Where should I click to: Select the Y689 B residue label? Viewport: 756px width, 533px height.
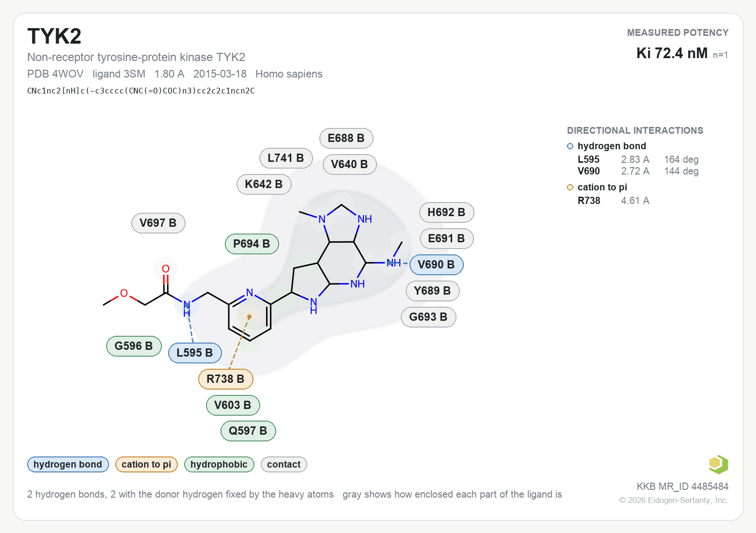(x=432, y=291)
